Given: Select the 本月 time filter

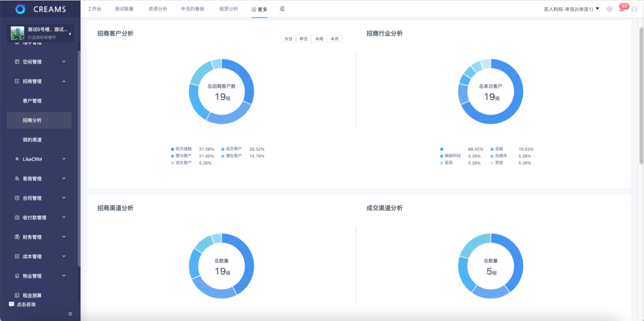Looking at the screenshot, I should [x=334, y=39].
